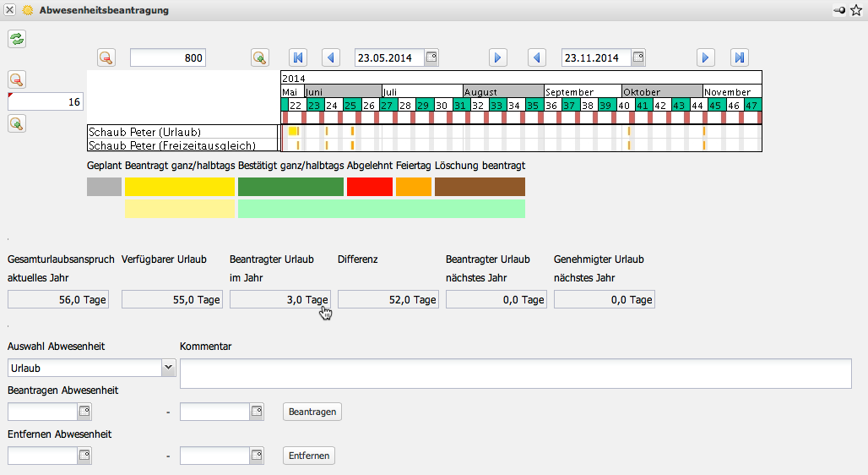Open calendar picker for start date 23.05.2014
This screenshot has width=868, height=475.
coord(431,57)
